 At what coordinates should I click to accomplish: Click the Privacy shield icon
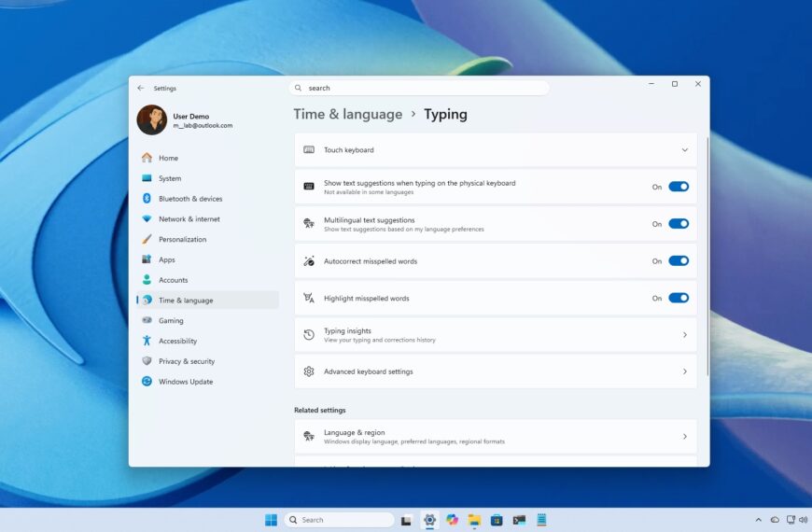coord(147,360)
